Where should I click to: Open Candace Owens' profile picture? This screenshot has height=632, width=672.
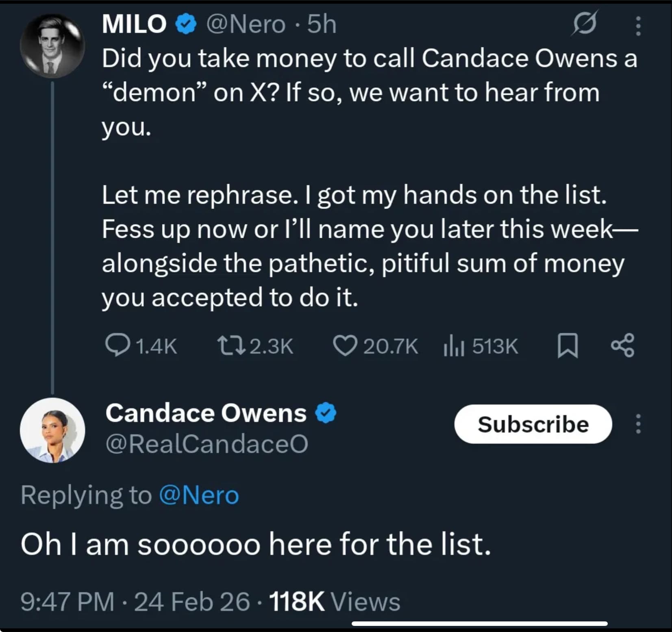tap(52, 430)
